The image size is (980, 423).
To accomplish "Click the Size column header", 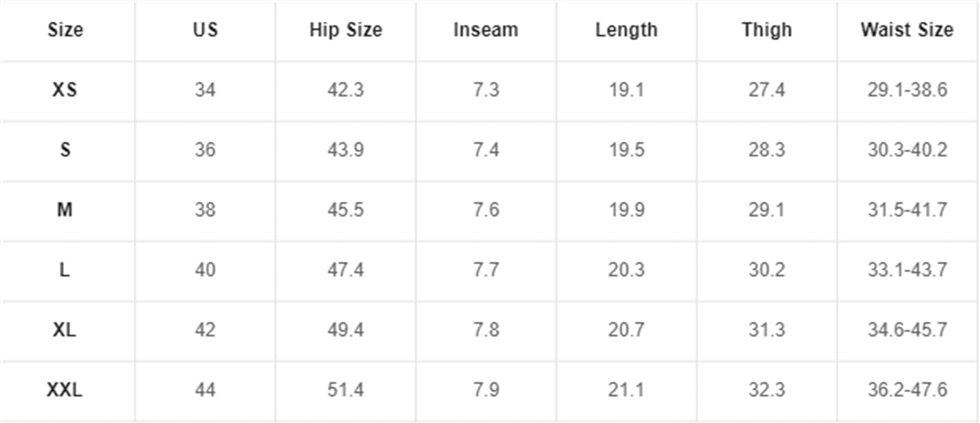I will pos(65,30).
